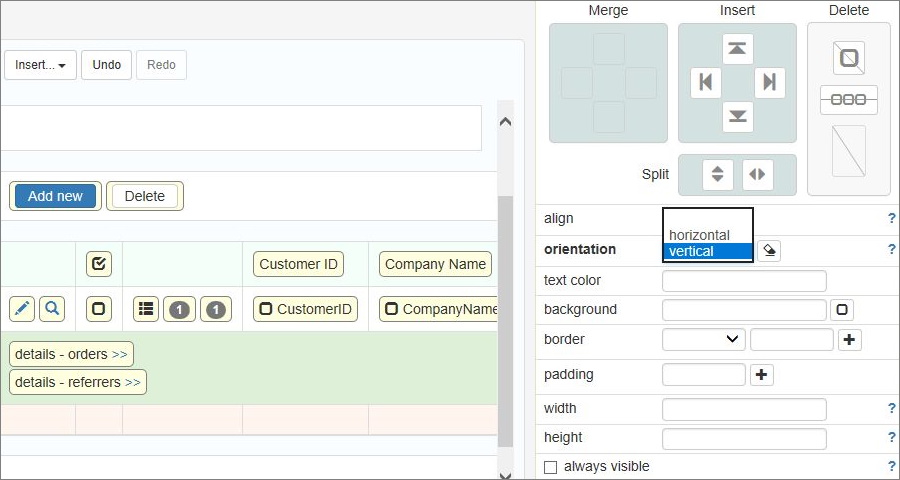This screenshot has width=900, height=480.
Task: Expand the details - orders link
Action: [x=71, y=354]
